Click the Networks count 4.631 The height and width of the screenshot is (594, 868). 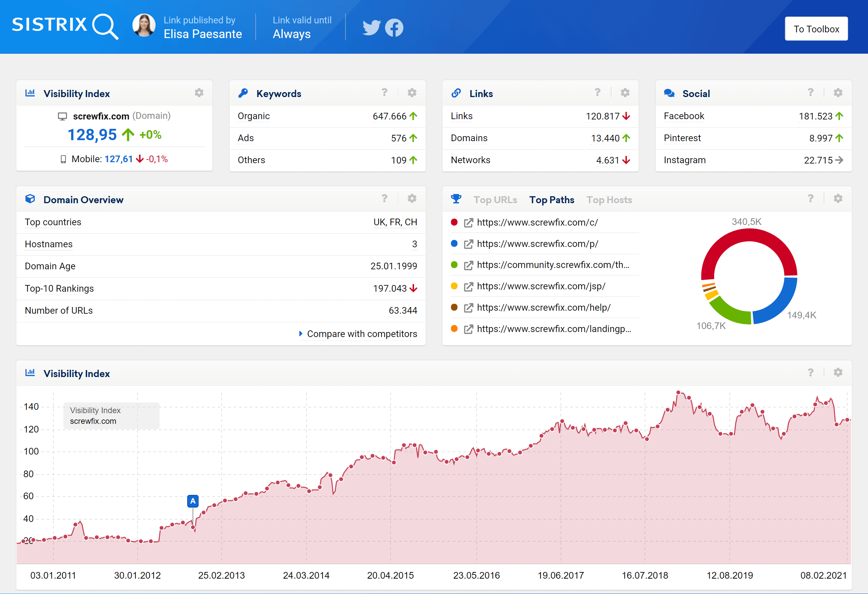(x=608, y=160)
